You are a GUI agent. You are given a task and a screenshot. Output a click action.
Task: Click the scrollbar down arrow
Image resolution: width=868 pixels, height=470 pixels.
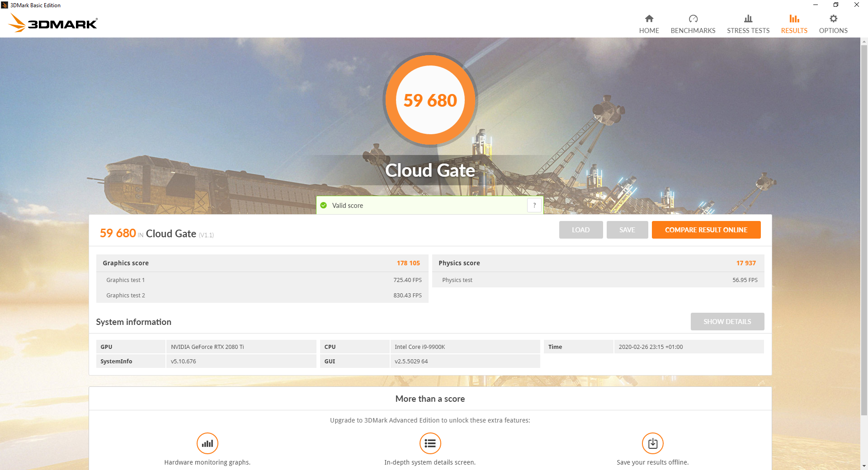click(x=864, y=465)
